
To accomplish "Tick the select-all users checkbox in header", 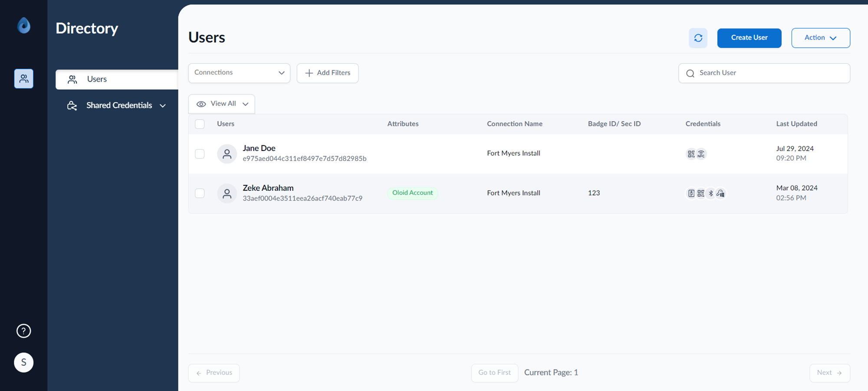I will click(x=200, y=124).
